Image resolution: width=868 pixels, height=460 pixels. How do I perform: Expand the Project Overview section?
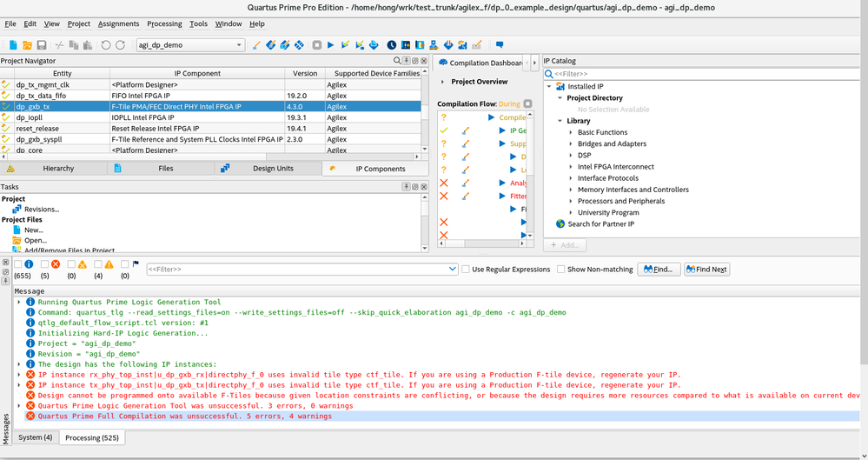(x=443, y=82)
